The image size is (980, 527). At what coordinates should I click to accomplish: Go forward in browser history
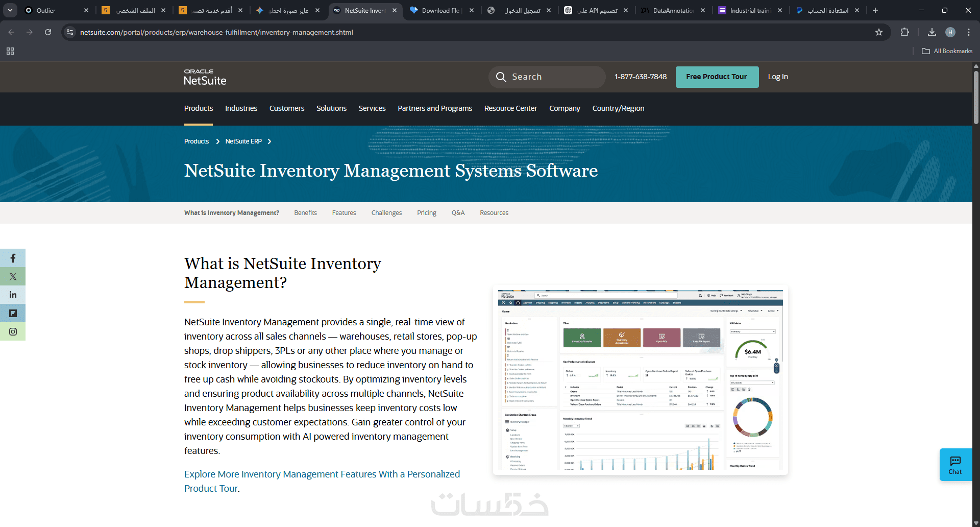click(x=30, y=32)
